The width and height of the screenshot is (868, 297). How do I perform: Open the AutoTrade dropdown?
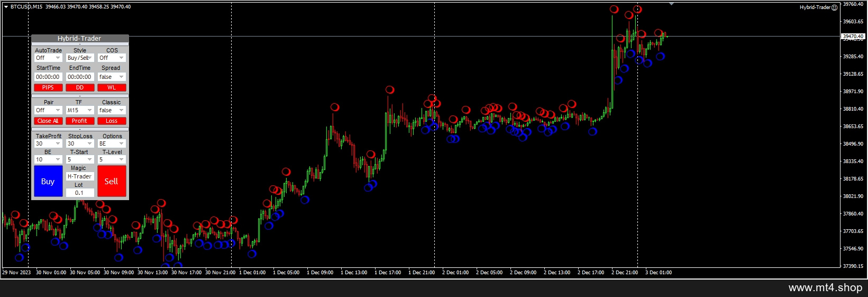click(x=48, y=58)
